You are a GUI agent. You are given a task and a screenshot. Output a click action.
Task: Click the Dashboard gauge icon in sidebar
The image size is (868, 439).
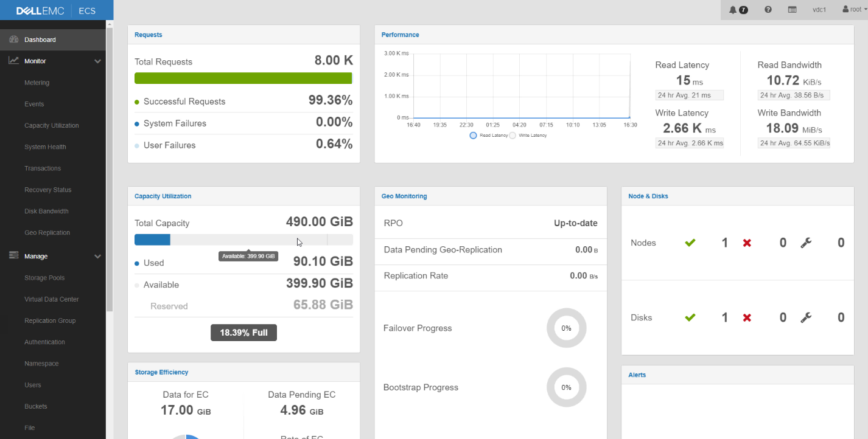(x=13, y=40)
